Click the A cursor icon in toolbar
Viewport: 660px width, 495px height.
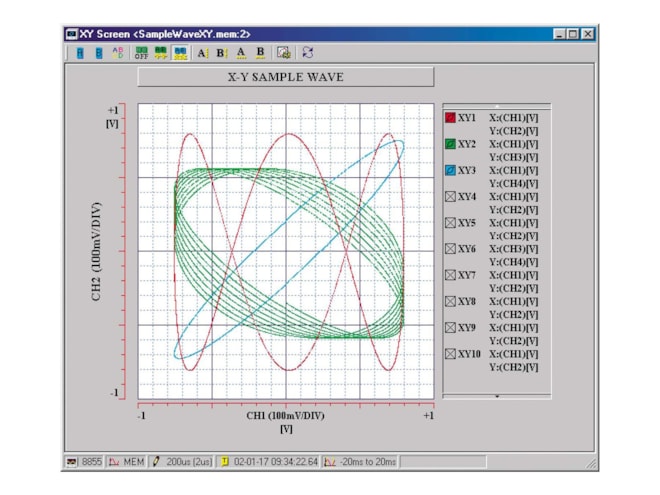coord(203,53)
